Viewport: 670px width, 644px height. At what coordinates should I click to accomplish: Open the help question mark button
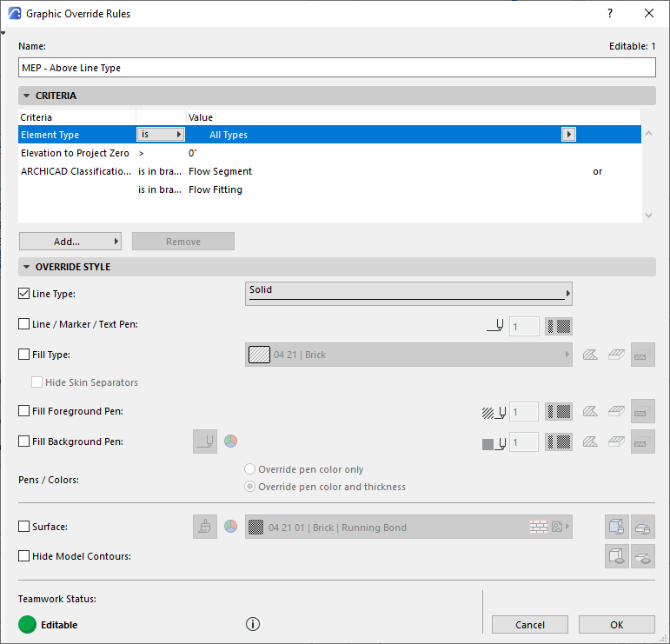(610, 13)
